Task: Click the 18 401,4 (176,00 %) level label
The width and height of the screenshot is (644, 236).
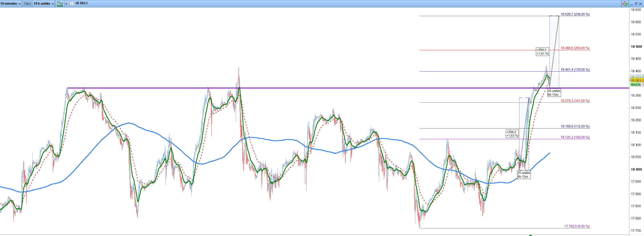Action: tap(575, 70)
